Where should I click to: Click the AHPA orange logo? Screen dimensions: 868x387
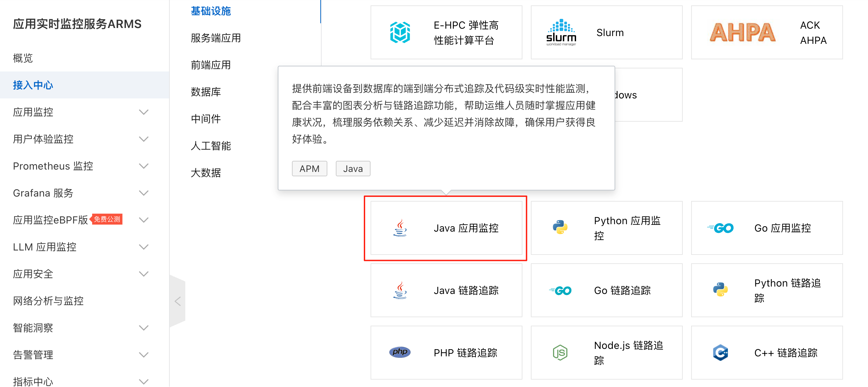742,32
